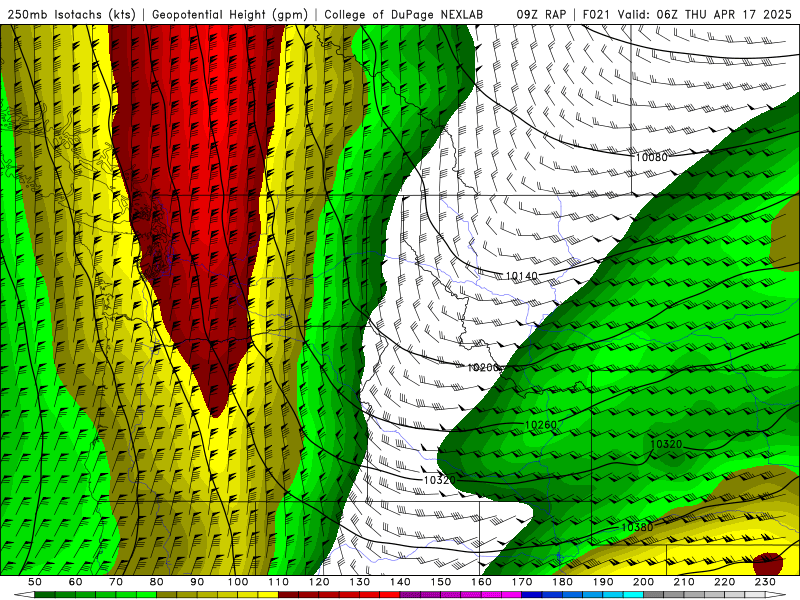Click the 10140 height contour label
Screen dimensions: 800x600
pos(521,276)
